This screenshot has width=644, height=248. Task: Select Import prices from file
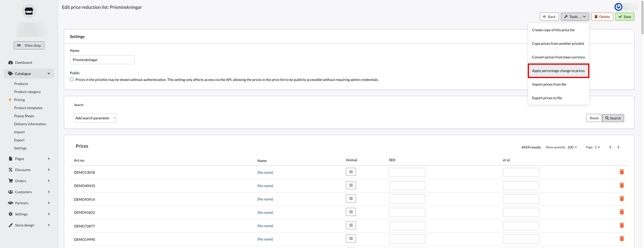click(549, 84)
